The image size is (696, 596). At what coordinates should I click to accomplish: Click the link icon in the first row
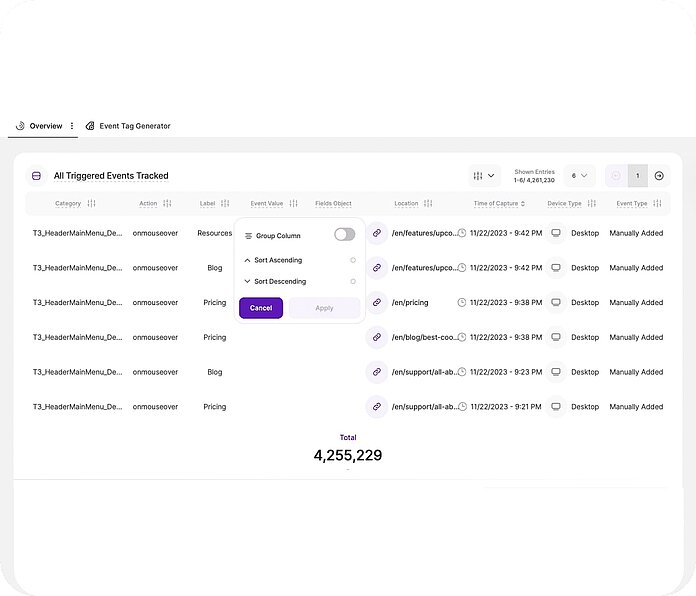377,233
